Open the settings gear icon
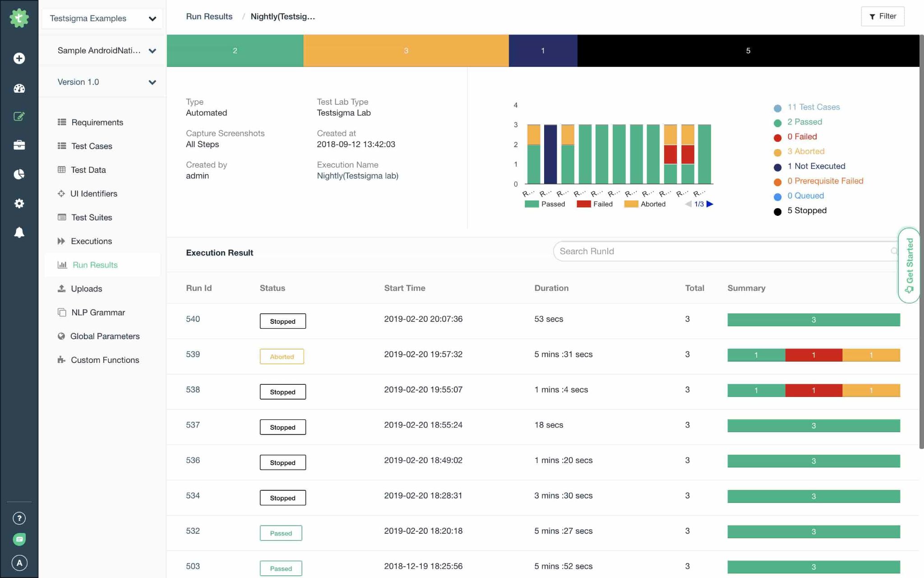Image resolution: width=924 pixels, height=578 pixels. click(19, 203)
